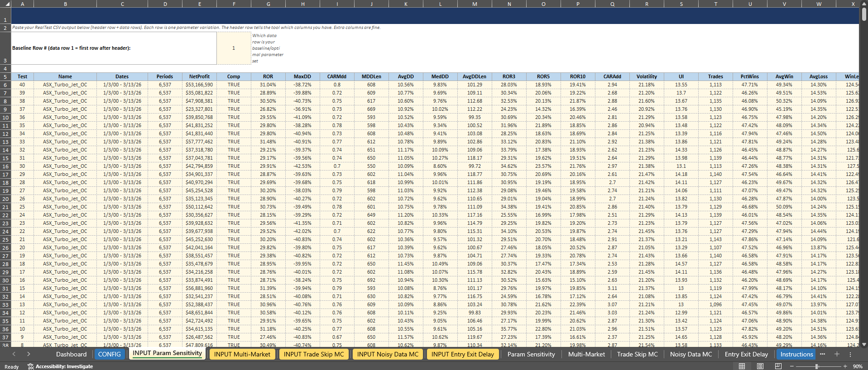Viewport: 868px width, 370px height.
Task: Click the 90% zoom level
Action: [858, 366]
